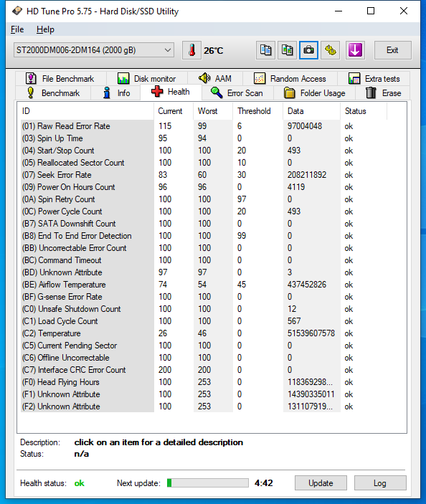426x504 pixels.
Task: Switch to the File Benchmark tab
Action: click(61, 78)
